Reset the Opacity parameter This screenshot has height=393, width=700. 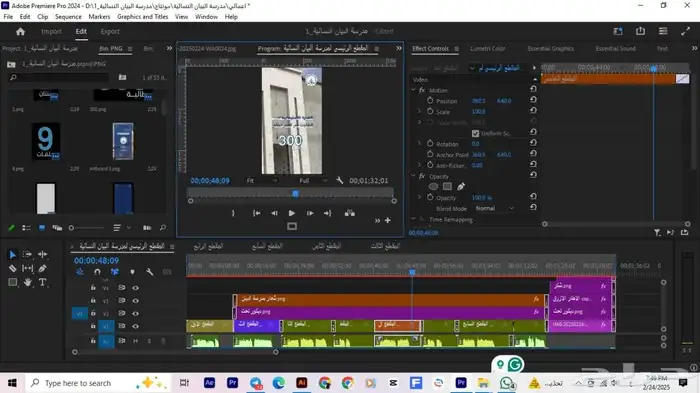click(x=533, y=197)
